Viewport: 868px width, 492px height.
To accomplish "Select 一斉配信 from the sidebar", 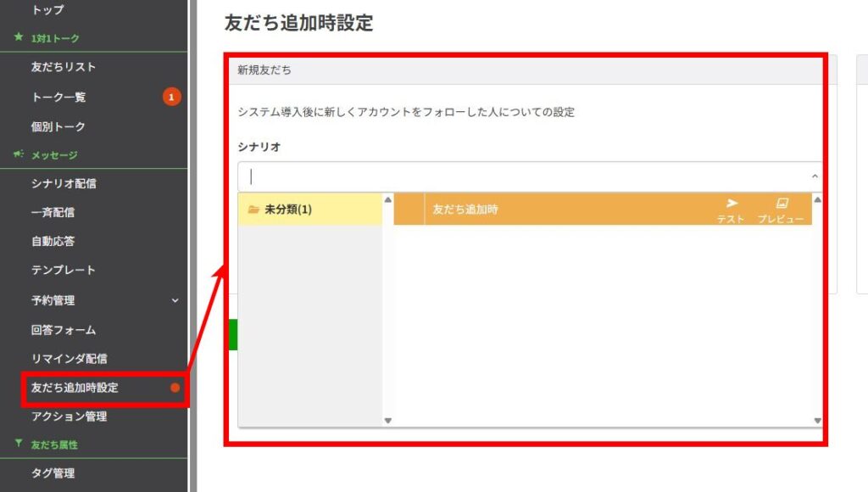I will pos(53,212).
